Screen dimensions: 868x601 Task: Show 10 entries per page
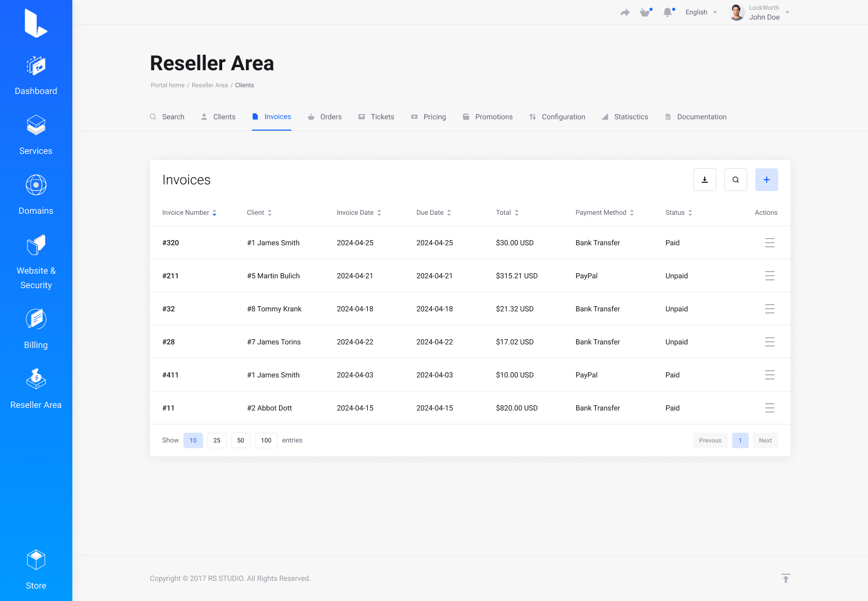point(193,440)
